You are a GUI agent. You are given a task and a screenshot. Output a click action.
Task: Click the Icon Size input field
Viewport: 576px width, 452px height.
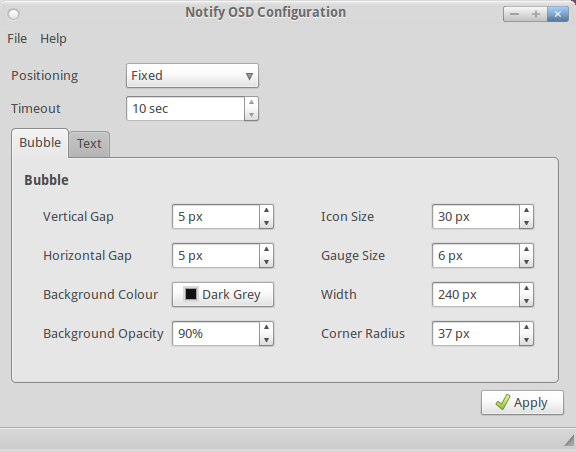click(476, 217)
